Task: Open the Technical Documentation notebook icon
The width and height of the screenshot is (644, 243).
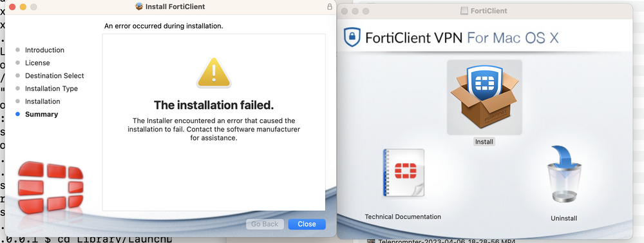Action: tap(404, 173)
